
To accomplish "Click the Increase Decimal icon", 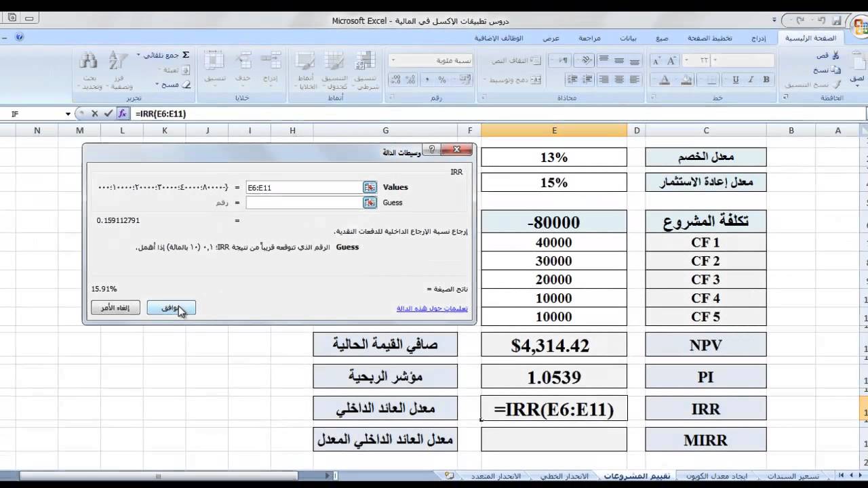I will pos(410,80).
